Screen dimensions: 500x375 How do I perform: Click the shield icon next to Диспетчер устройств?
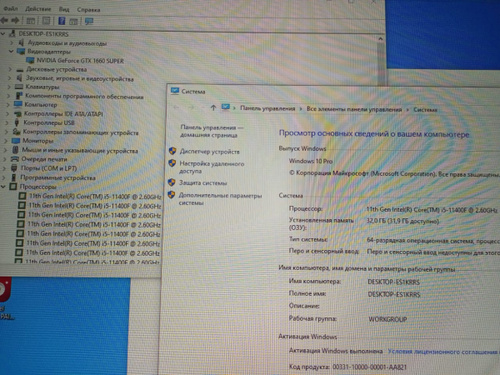pos(172,151)
